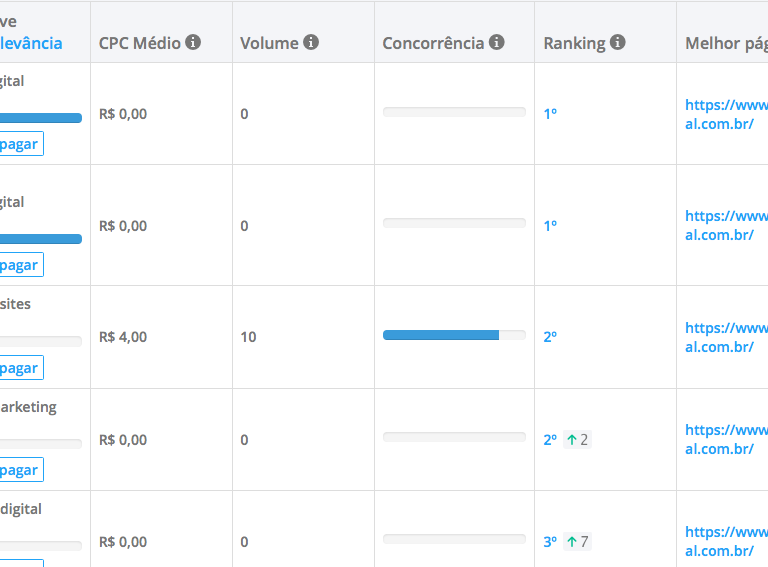
Task: Open the 3º ranking link
Action: (x=550, y=542)
